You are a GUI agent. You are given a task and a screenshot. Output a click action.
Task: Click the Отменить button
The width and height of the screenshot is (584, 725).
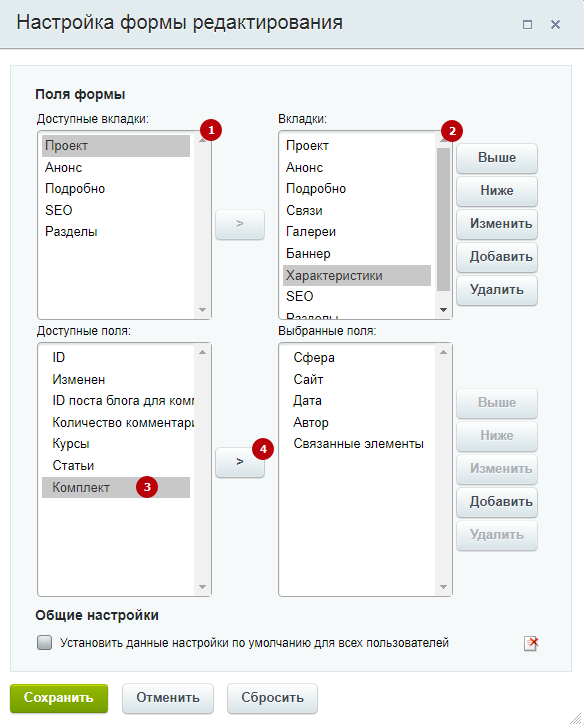pyautogui.click(x=168, y=698)
